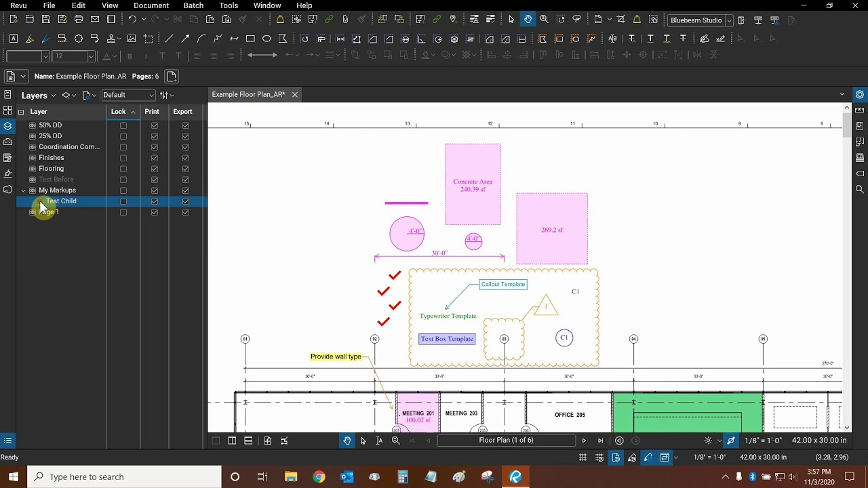
Task: Toggle Lock checkbox for 50% DD layer
Action: click(123, 125)
